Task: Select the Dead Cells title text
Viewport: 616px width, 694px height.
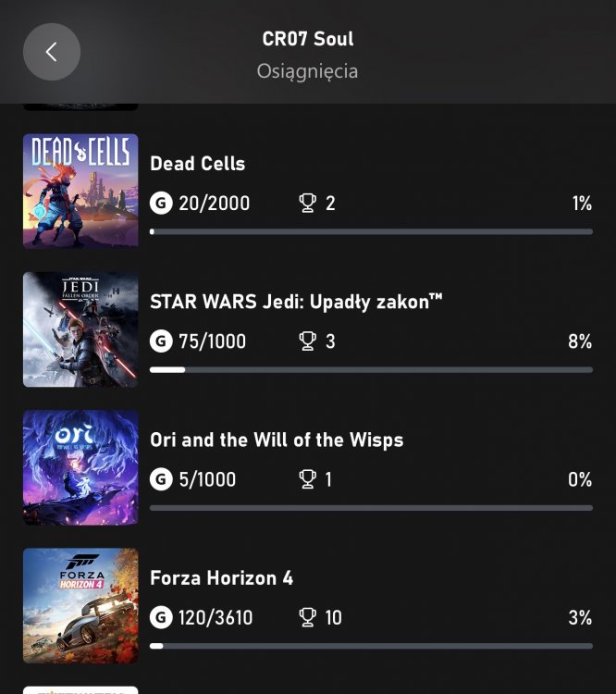Action: (x=197, y=164)
